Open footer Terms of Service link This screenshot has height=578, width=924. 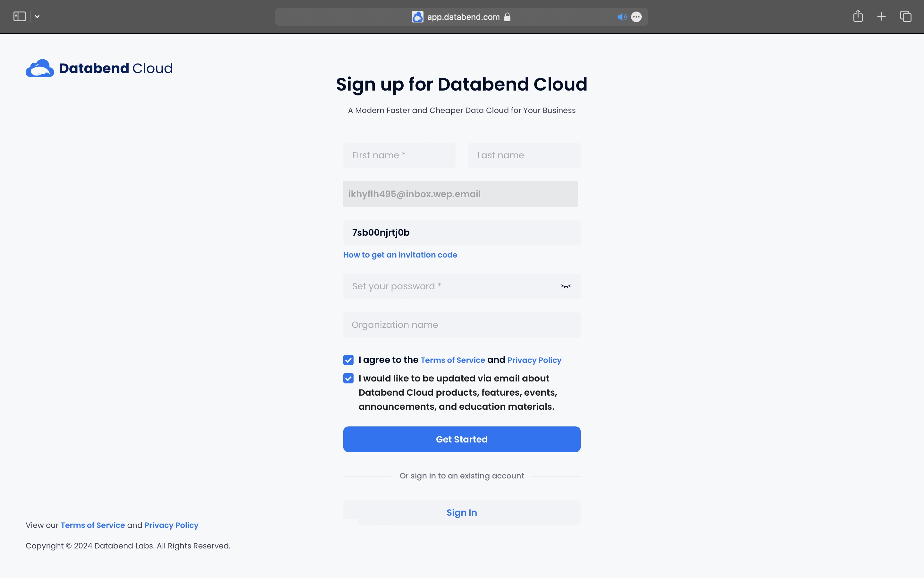(93, 525)
